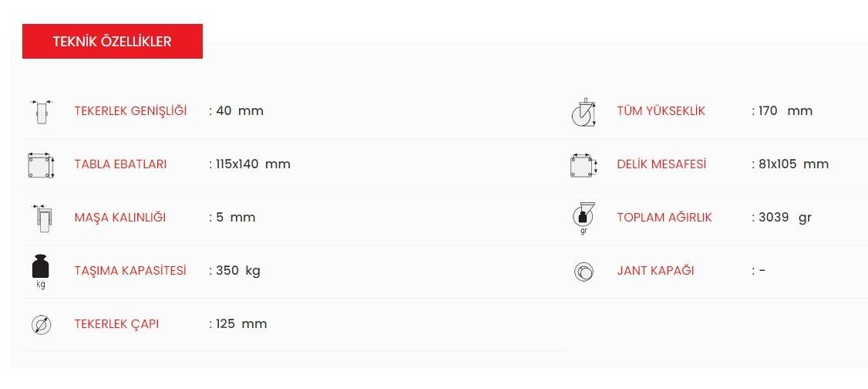Click the fork thickness icon
Image resolution: width=868 pixels, height=389 pixels.
point(42,218)
